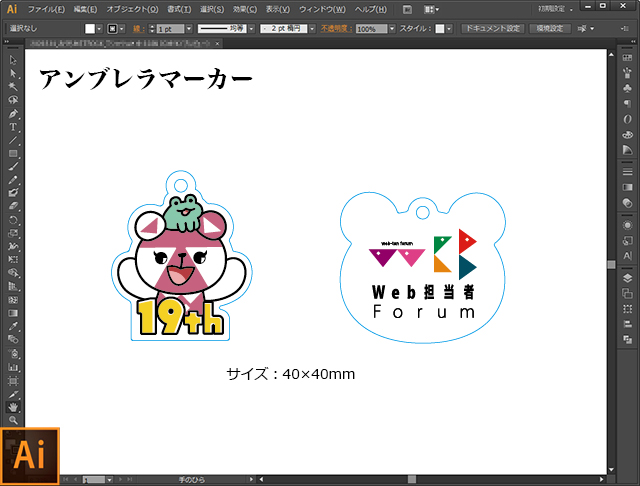Select the Gradient tool in toolbar
The image size is (640, 486).
coord(13,313)
